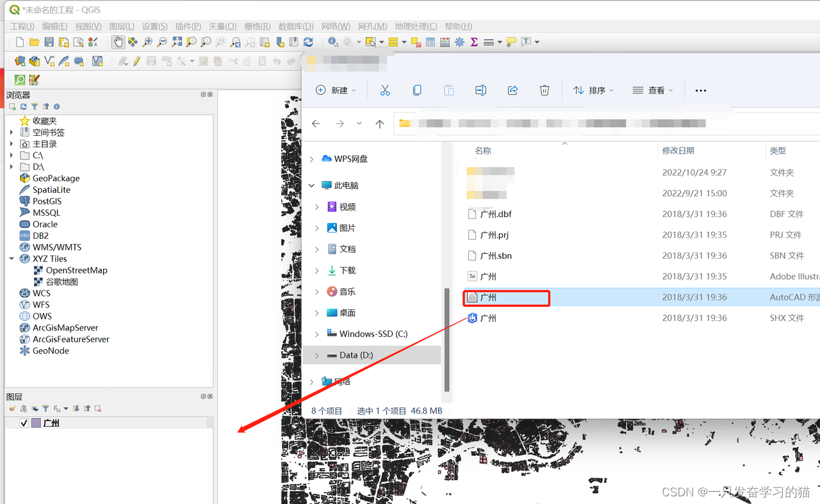Image resolution: width=820 pixels, height=504 pixels.
Task: Click the Share icon in Explorer toolbar
Action: point(512,90)
